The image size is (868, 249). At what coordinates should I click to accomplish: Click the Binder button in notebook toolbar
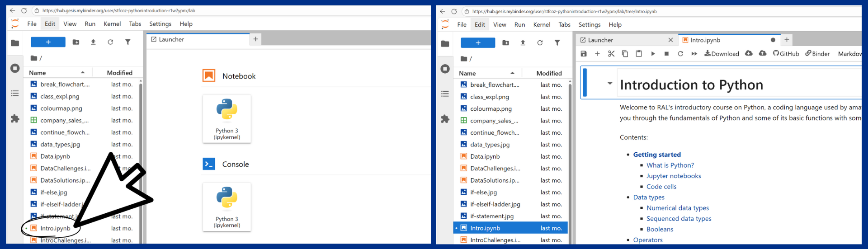(817, 54)
